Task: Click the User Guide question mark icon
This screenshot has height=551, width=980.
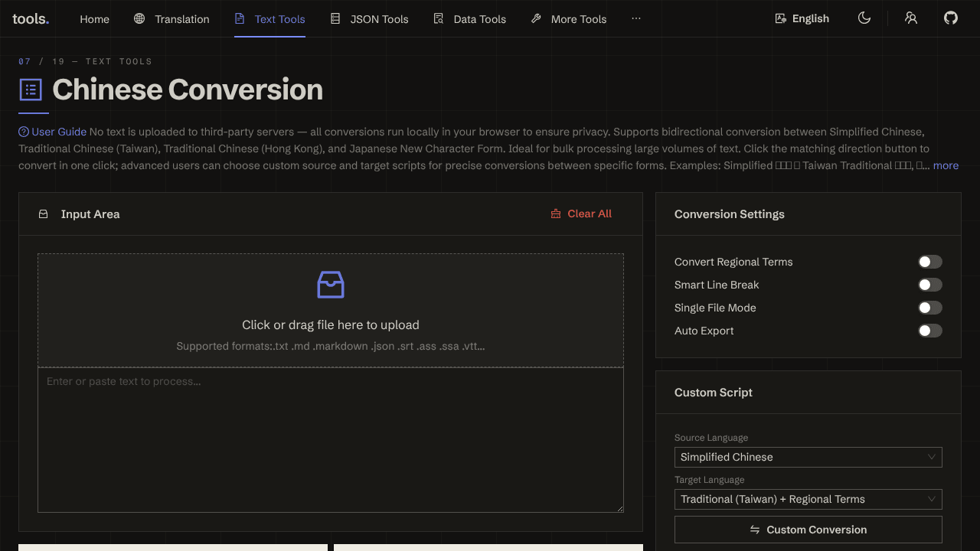Action: coord(24,132)
